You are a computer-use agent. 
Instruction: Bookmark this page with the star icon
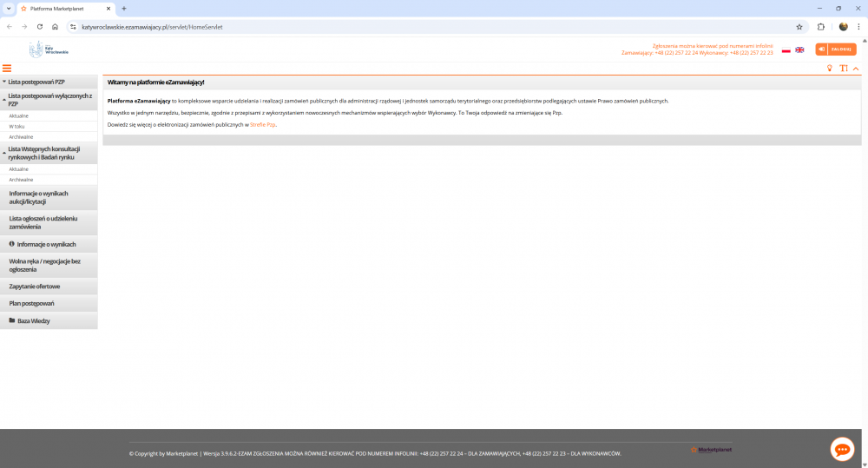tap(799, 27)
